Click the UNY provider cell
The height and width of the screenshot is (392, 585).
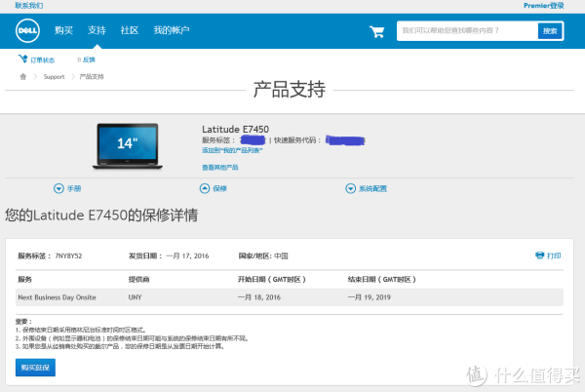click(136, 297)
